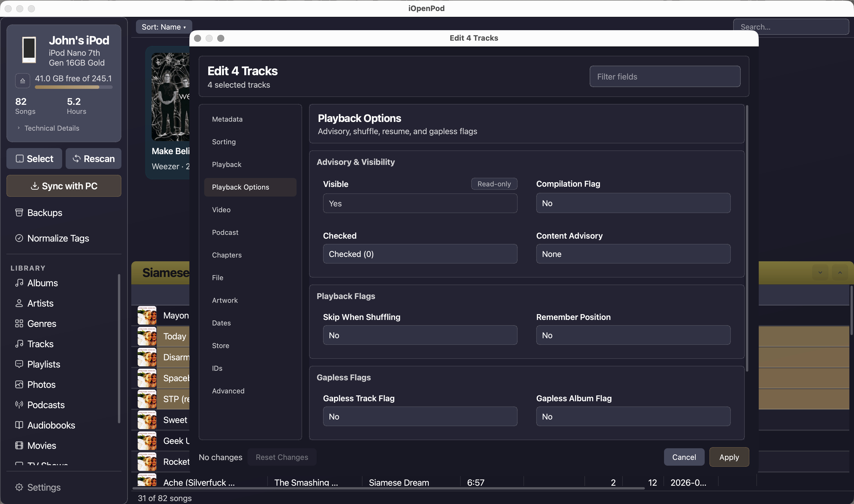Switch to the Chapters section

pyautogui.click(x=250, y=255)
